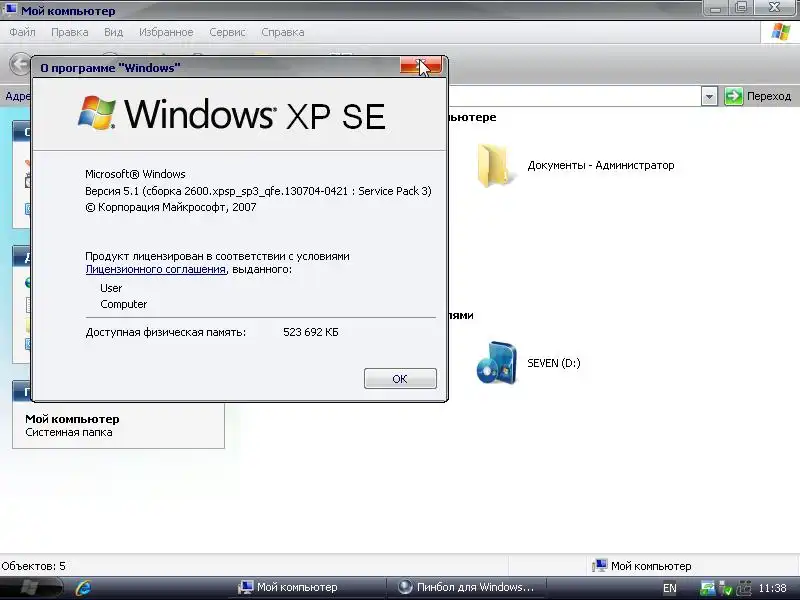Launch Internet Explorer from quick launch
The image size is (800, 600).
point(83,588)
